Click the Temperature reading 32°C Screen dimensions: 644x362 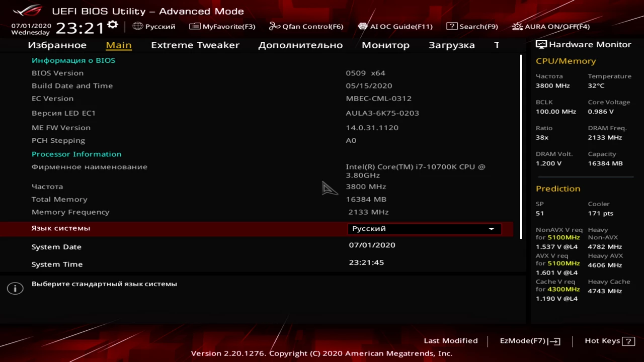point(596,86)
